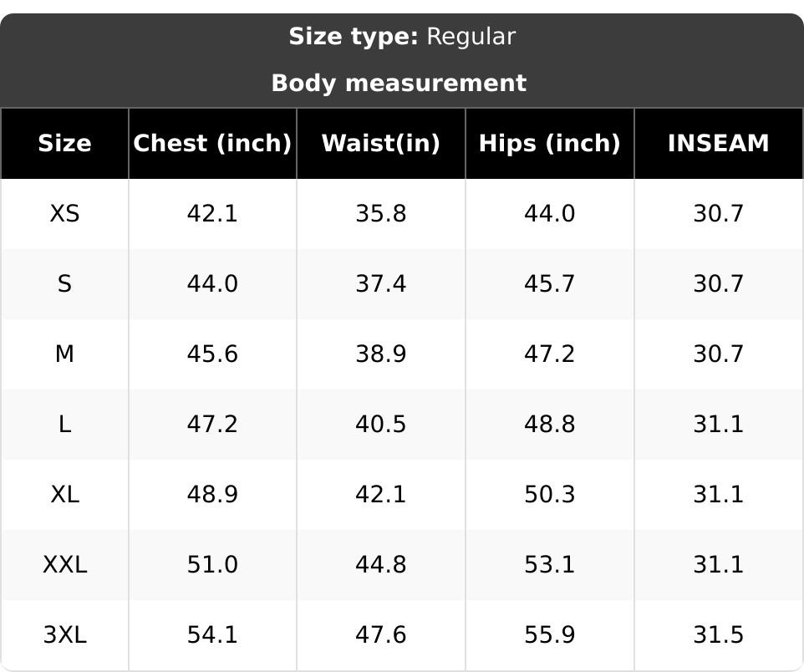Click the Size type: Regular heading
The image size is (804, 672).
pos(402,37)
